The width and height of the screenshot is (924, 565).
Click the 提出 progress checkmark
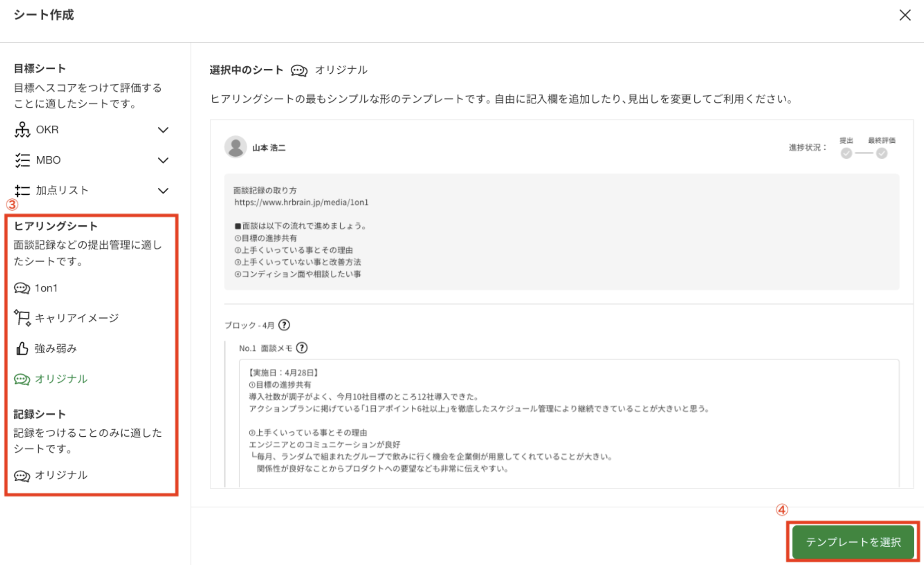pyautogui.click(x=846, y=153)
